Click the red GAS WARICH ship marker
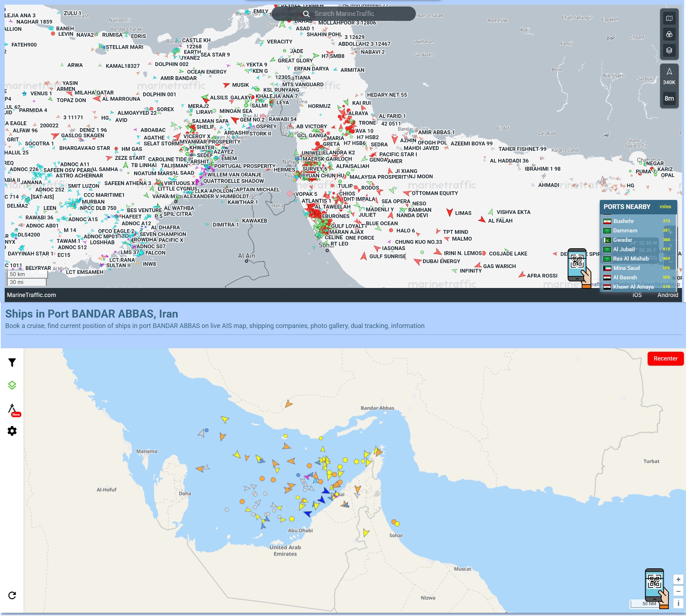This screenshot has width=686, height=616. [x=478, y=265]
